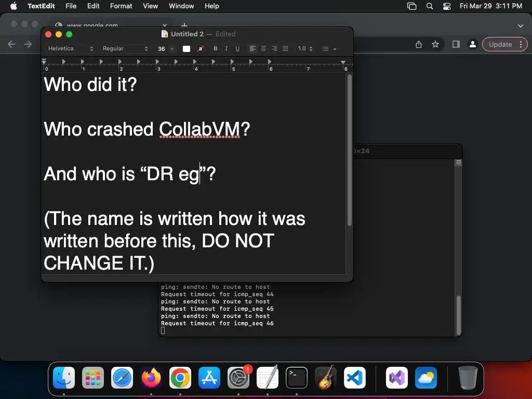Image resolution: width=532 pixels, height=399 pixels.
Task: Bookmark this page with the star icon
Action: [x=435, y=44]
